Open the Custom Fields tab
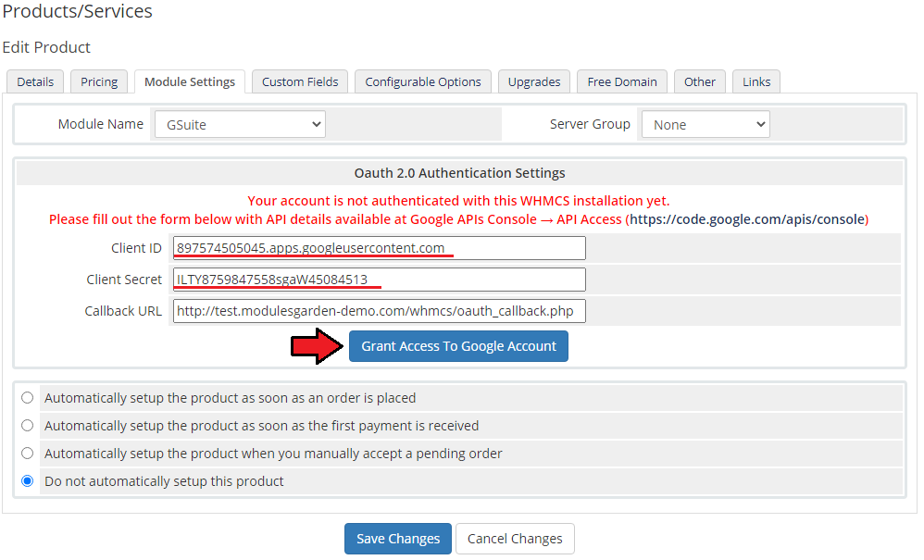The height and width of the screenshot is (560, 924). point(300,81)
